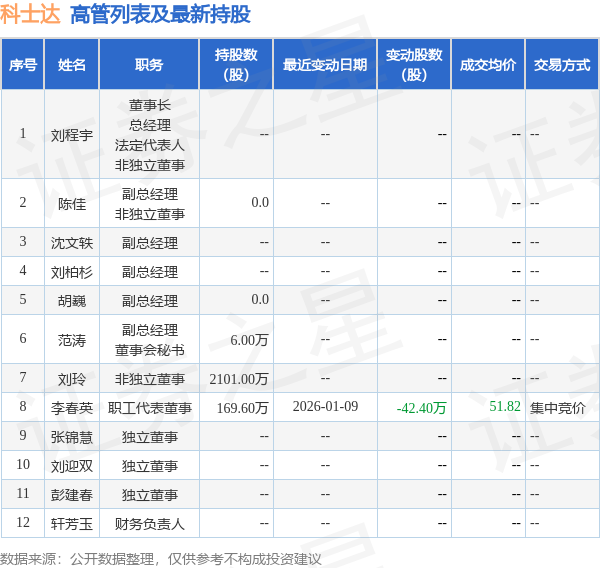Image resolution: width=600 pixels, height=568 pixels.
Task: Select the 职务 column header
Action: 149,65
